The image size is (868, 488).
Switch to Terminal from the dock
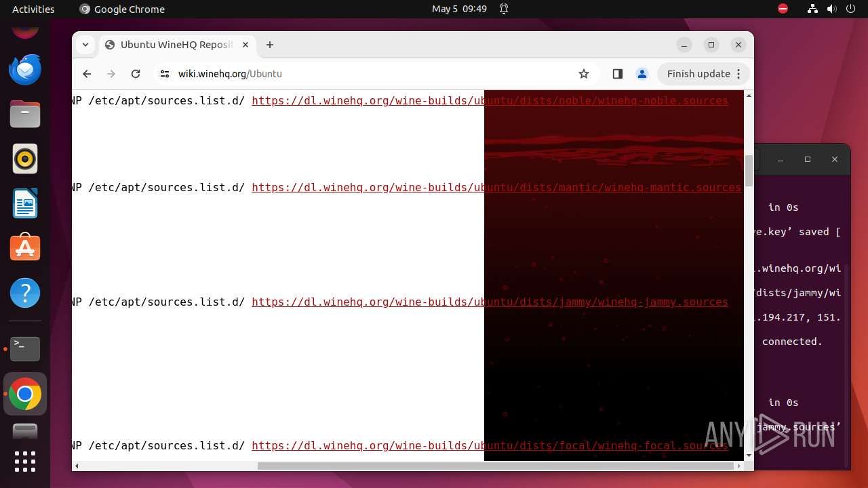(x=25, y=348)
